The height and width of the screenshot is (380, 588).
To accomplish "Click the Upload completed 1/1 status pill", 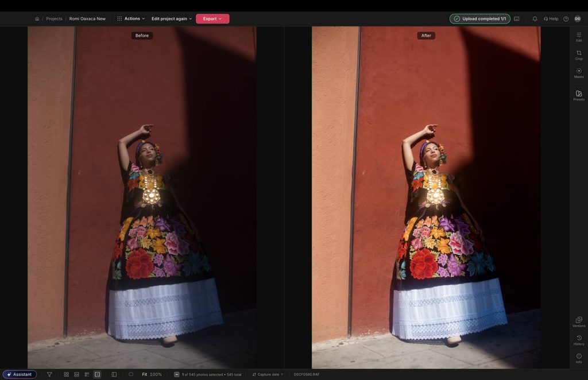I will [x=479, y=19].
